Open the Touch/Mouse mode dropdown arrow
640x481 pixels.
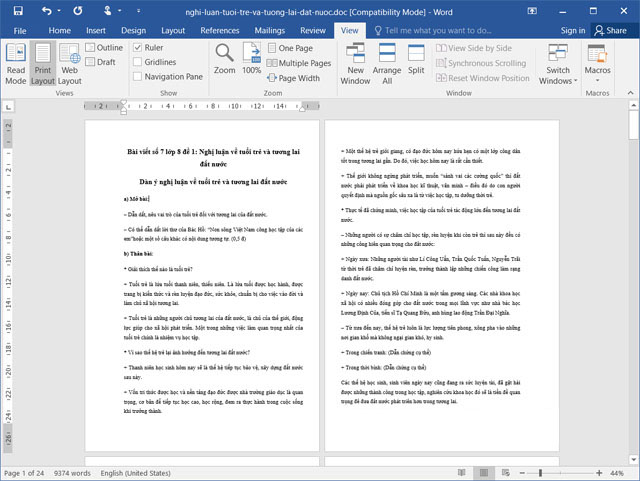120,11
